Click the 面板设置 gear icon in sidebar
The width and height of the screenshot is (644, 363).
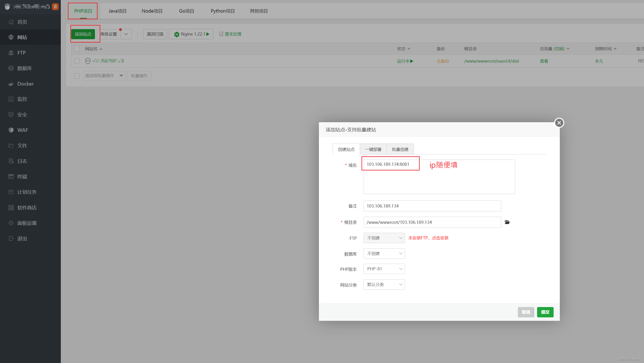coord(11,223)
